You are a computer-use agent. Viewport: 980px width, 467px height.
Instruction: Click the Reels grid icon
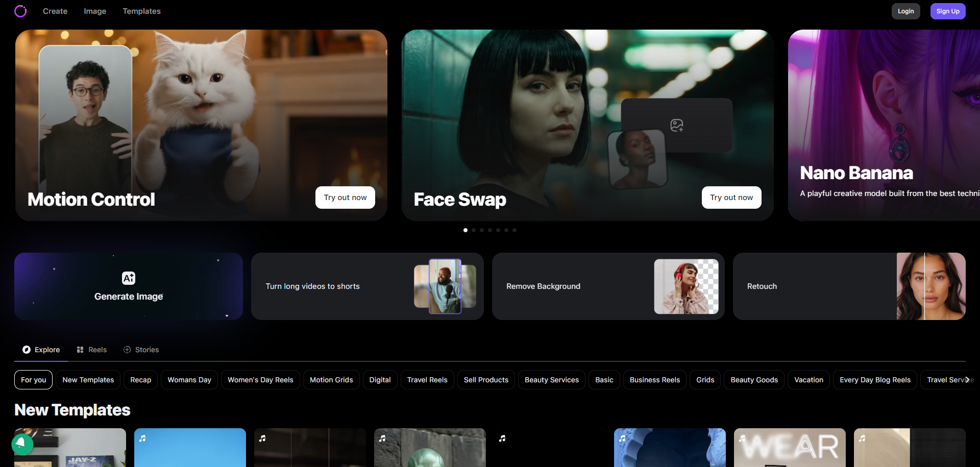tap(80, 350)
